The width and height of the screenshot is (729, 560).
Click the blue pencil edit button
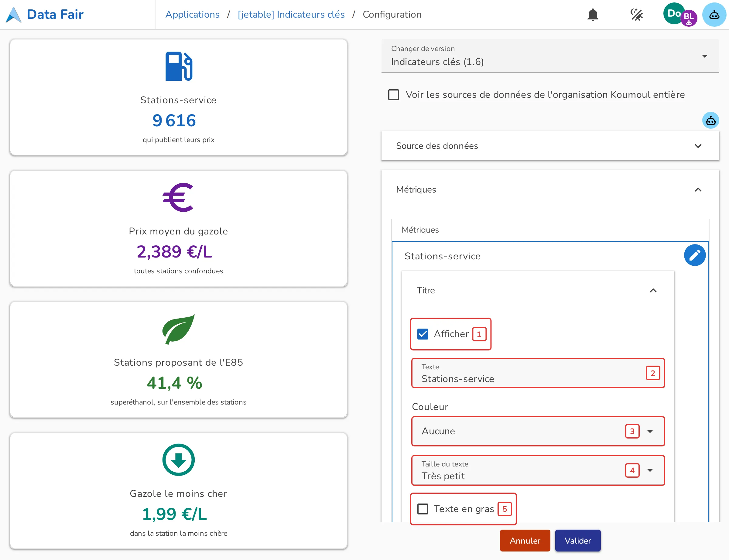coord(694,255)
